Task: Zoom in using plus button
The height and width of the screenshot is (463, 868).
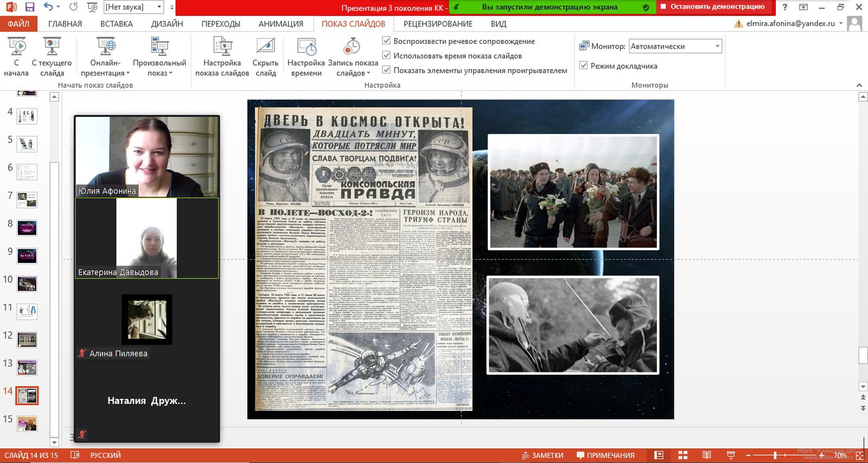Action: point(821,455)
